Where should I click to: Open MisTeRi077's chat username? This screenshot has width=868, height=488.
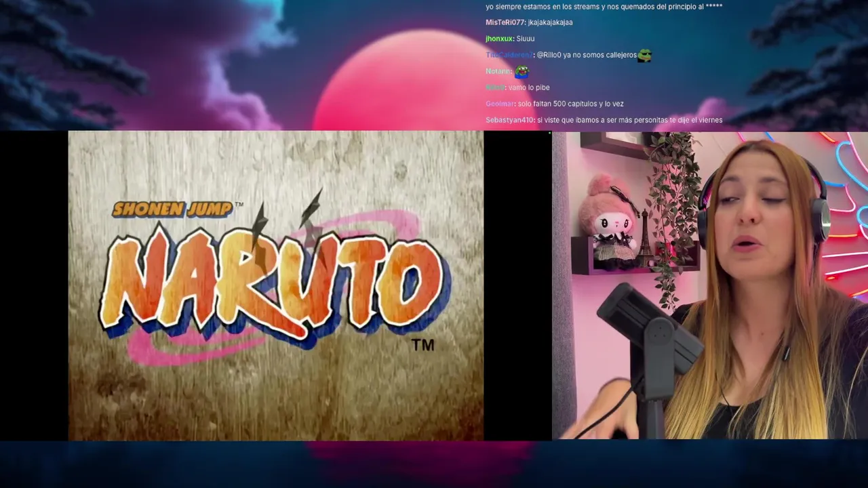pyautogui.click(x=505, y=22)
